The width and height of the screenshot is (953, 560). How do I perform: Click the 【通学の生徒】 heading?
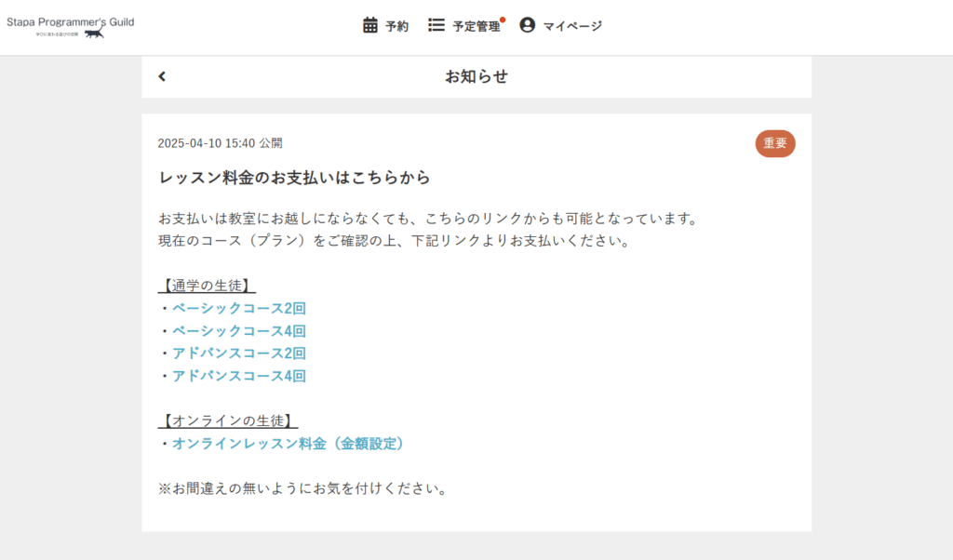[x=207, y=286]
